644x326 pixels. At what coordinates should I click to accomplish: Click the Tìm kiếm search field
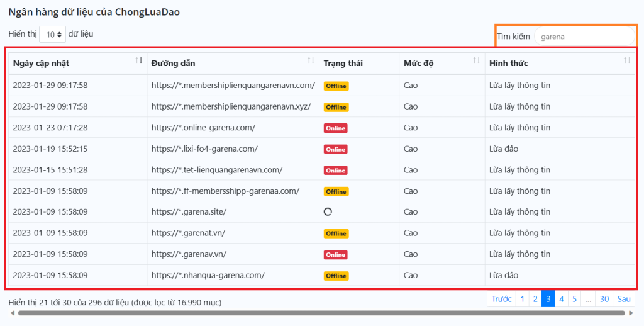coord(584,37)
